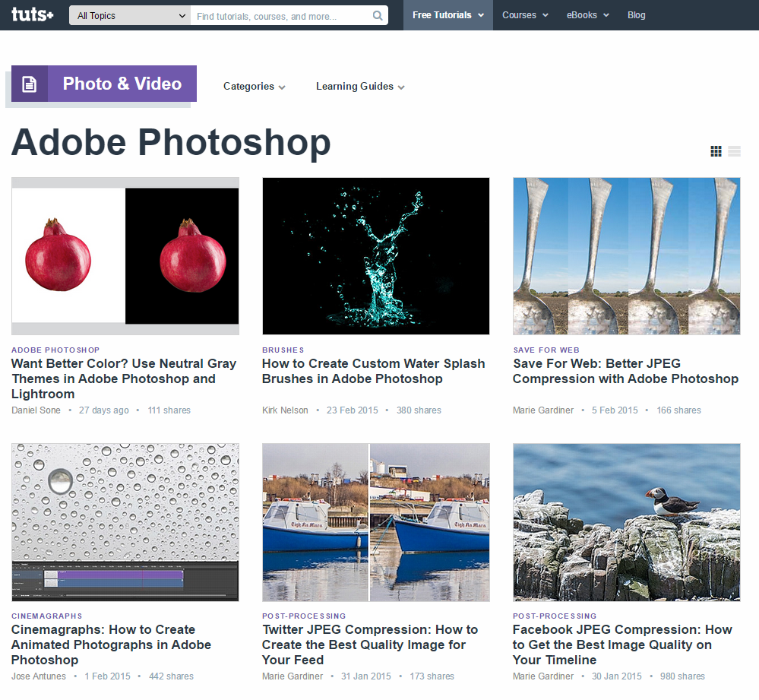Click the search magnifier icon

378,16
